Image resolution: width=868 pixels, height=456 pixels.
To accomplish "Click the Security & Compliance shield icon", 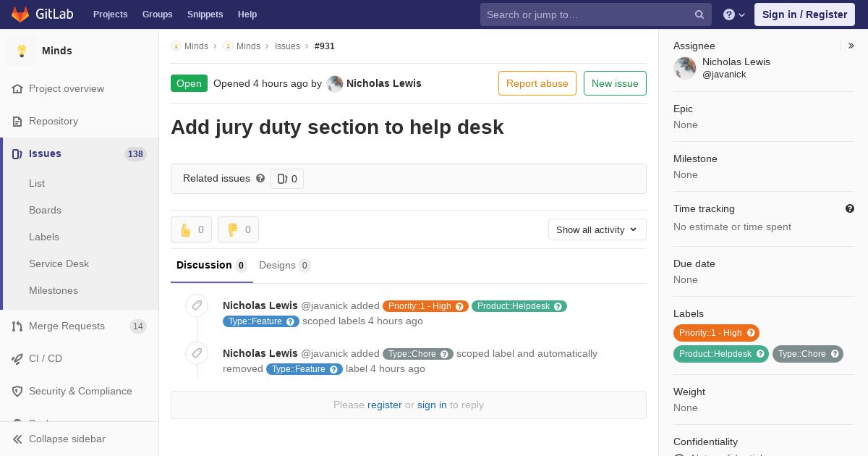I will pos(17,391).
